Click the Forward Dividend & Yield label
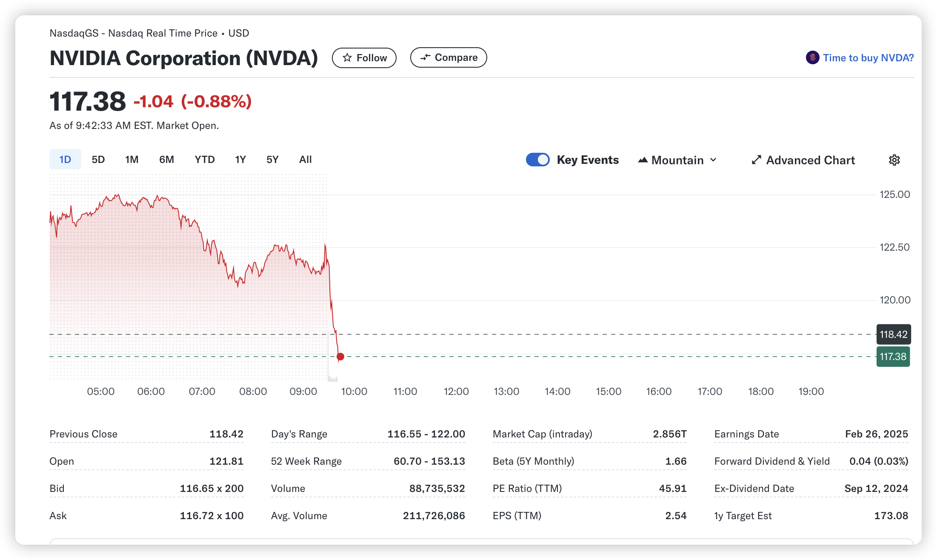 click(x=772, y=461)
